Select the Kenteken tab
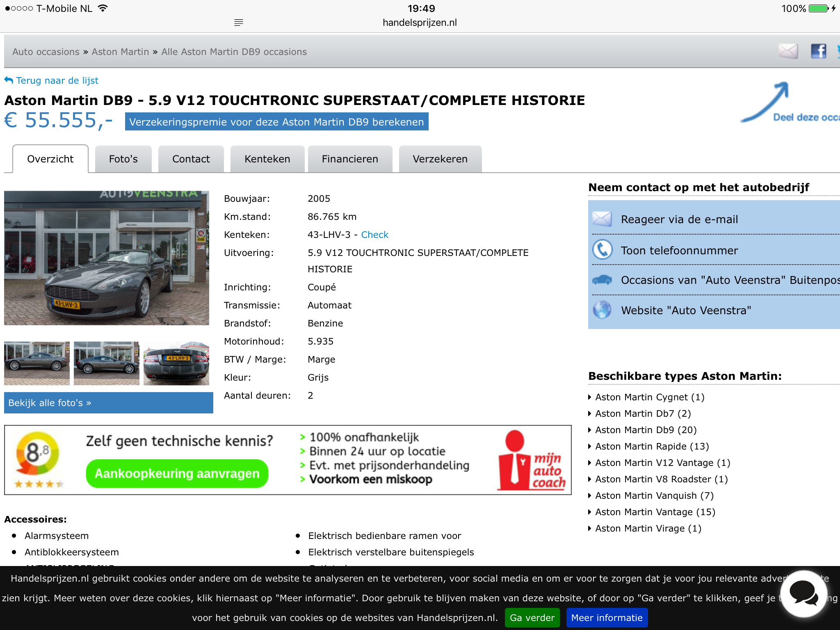This screenshot has height=630, width=840. [267, 159]
